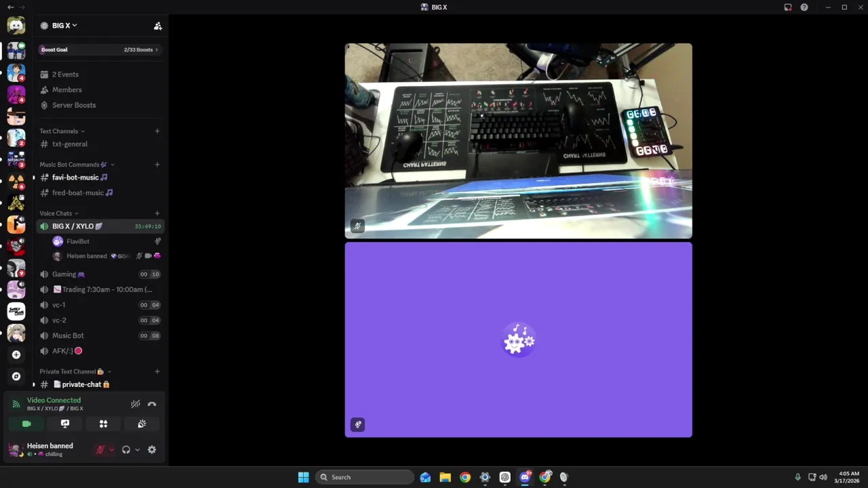This screenshot has height=488, width=868.
Task: Open the Discover servers compass icon
Action: point(16,376)
